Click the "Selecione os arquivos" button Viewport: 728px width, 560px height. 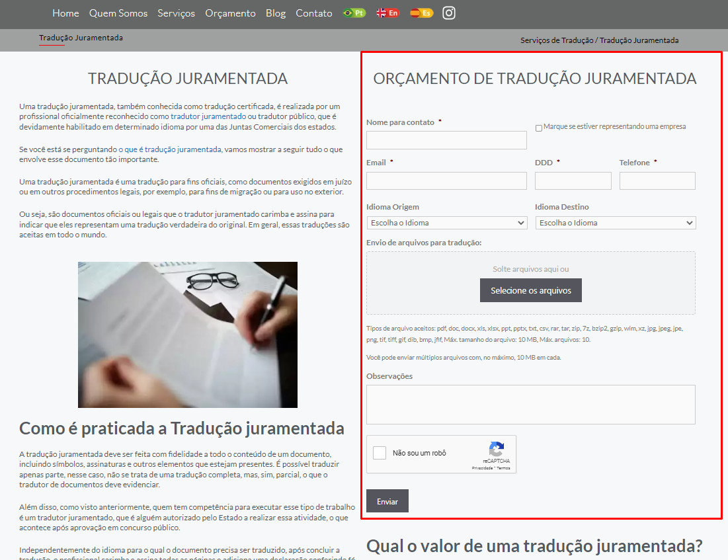pos(531,290)
